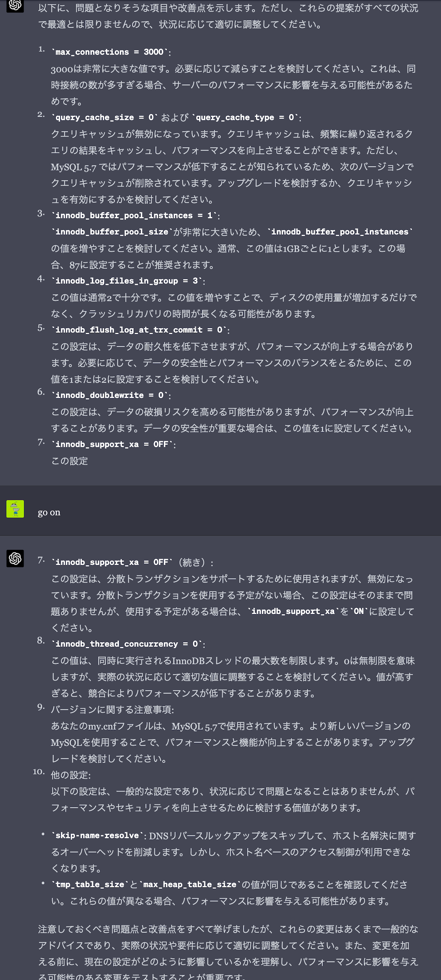Click the ChatGPT logo avatar above the max_connections item
Viewport: 441px width, 980px height.
tap(15, 5)
